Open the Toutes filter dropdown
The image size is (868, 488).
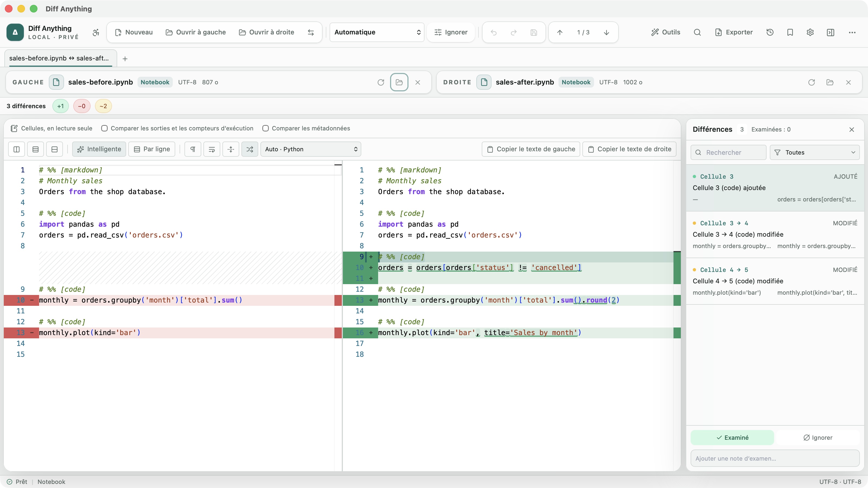coord(815,153)
